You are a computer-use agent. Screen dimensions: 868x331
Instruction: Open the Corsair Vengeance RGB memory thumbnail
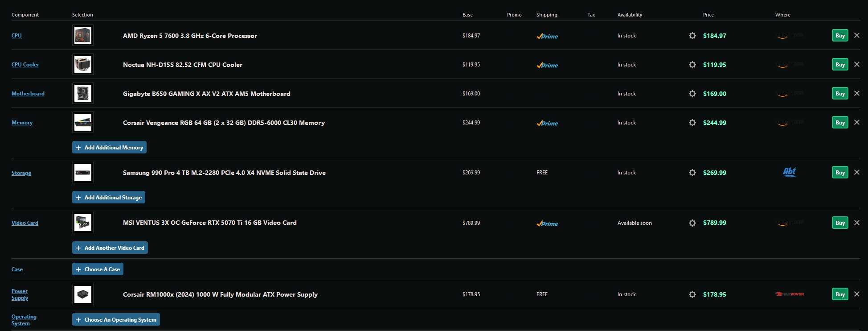point(83,122)
